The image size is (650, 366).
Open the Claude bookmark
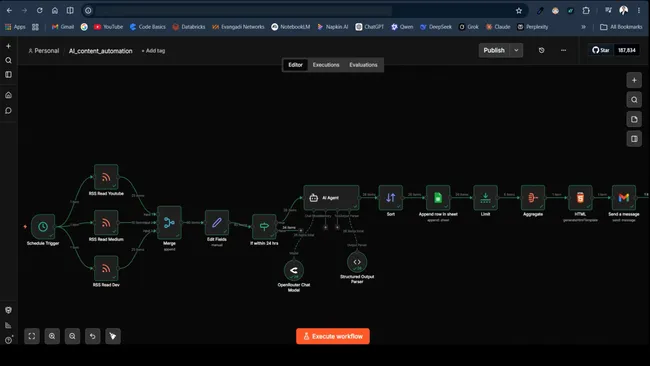(x=498, y=27)
